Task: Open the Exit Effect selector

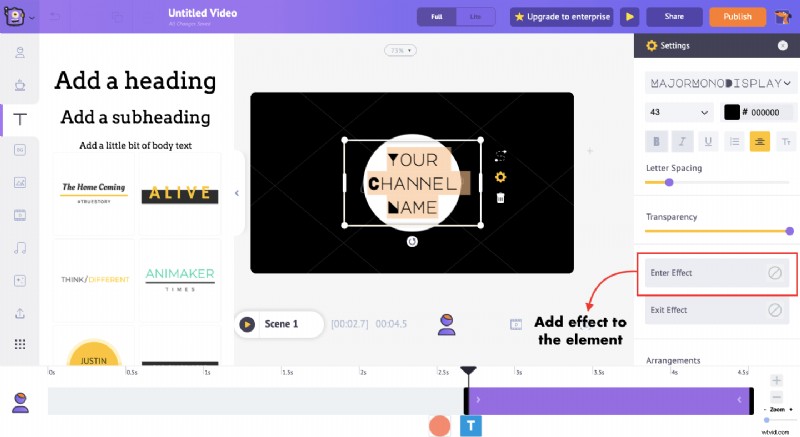Action: (x=717, y=310)
